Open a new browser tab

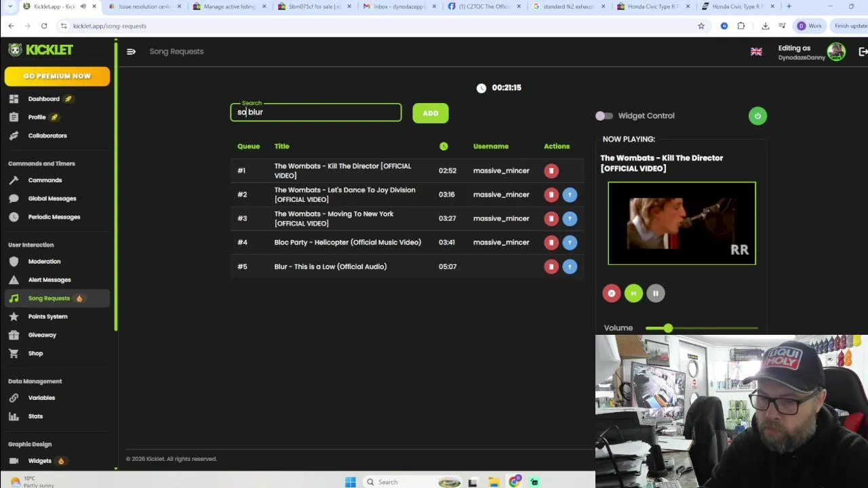click(789, 7)
